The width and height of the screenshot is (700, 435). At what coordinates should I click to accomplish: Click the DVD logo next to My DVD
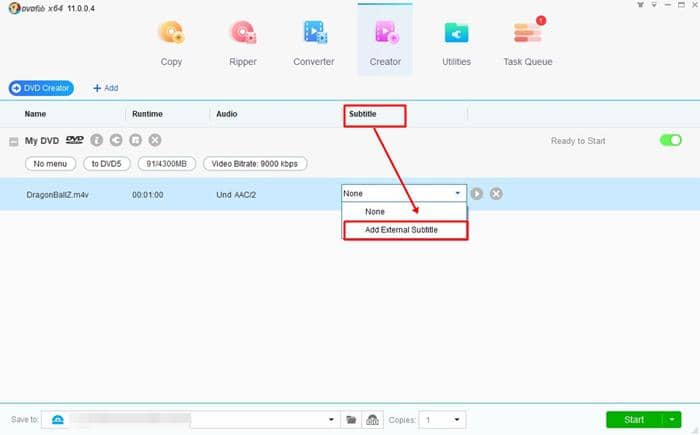75,140
